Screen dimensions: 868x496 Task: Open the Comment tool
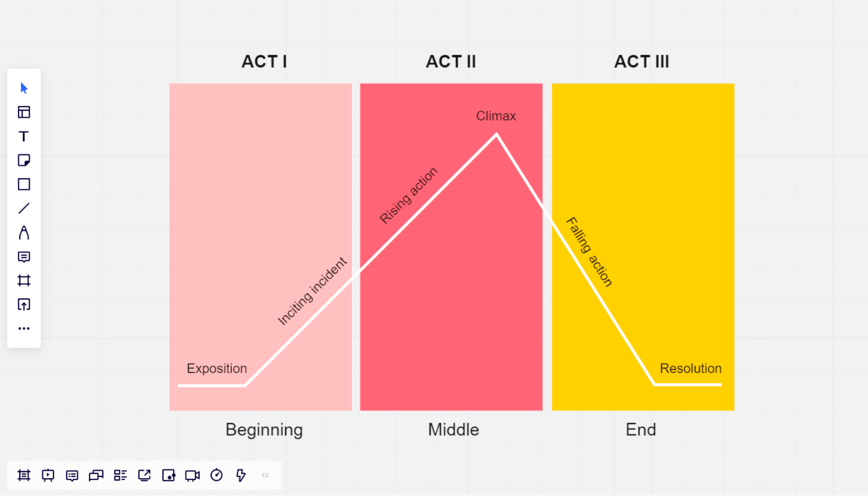(24, 257)
